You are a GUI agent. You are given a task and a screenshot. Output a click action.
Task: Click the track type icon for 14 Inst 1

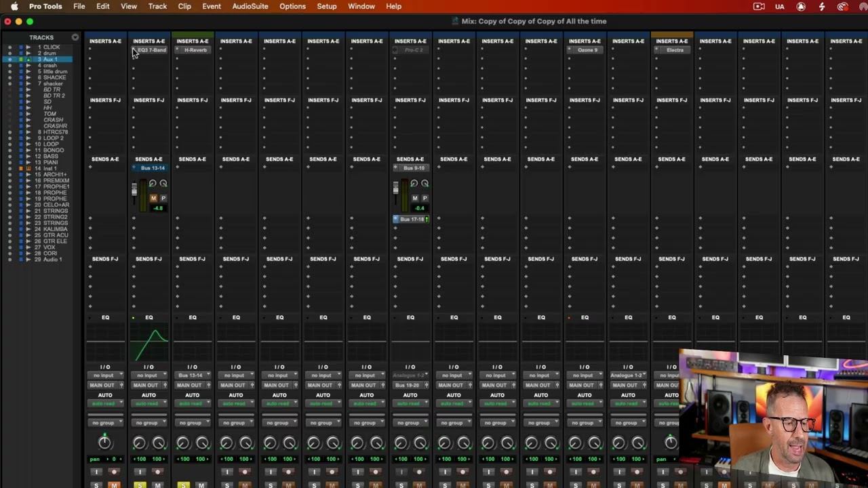tap(28, 169)
